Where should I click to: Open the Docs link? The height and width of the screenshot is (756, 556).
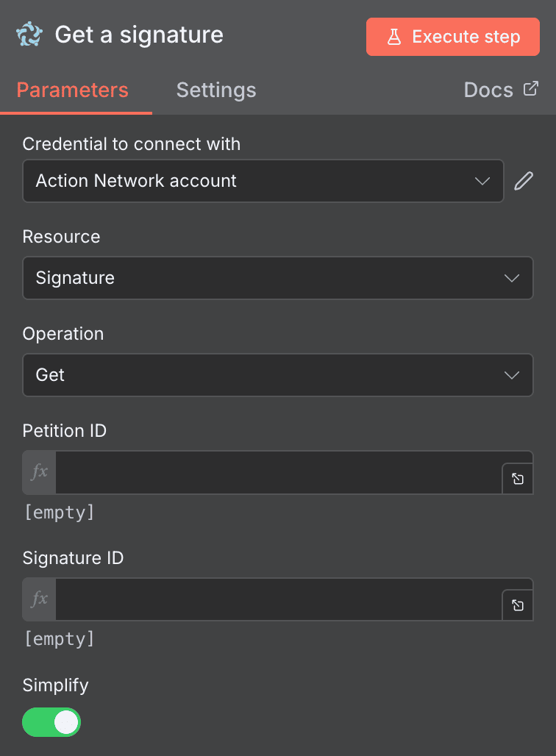(x=488, y=89)
